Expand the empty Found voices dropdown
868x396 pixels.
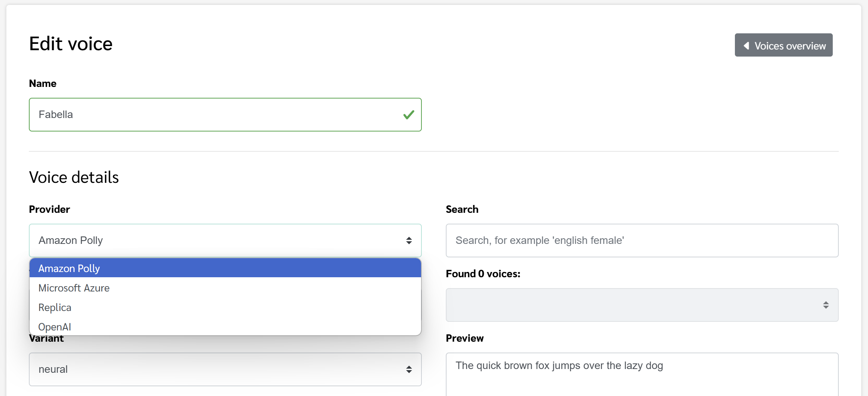[642, 305]
